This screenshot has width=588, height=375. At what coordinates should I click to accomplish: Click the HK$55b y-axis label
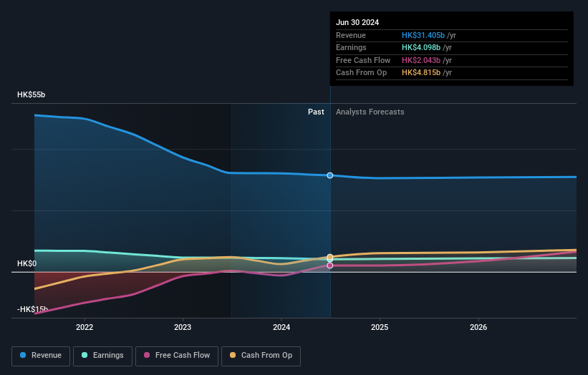(31, 94)
